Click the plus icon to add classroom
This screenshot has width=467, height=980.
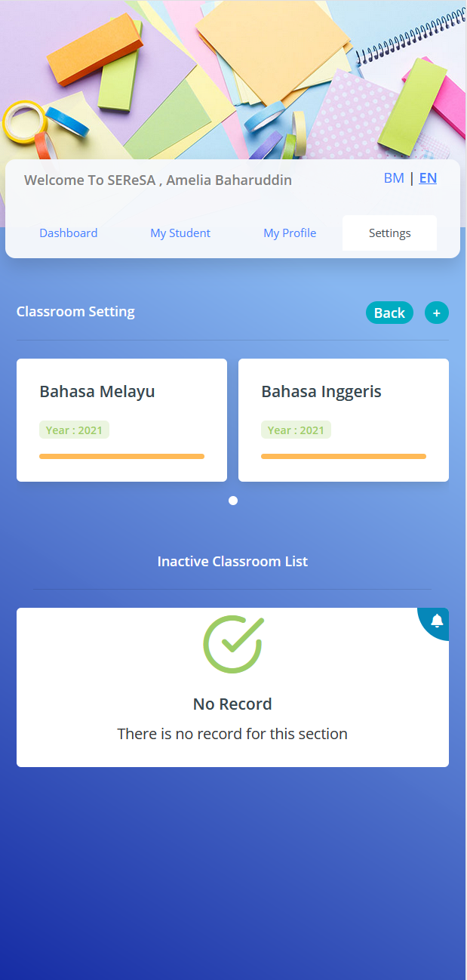tap(436, 313)
